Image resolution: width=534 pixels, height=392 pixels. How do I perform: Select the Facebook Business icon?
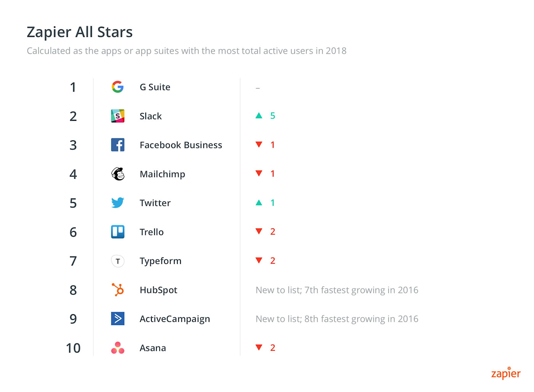tap(117, 145)
